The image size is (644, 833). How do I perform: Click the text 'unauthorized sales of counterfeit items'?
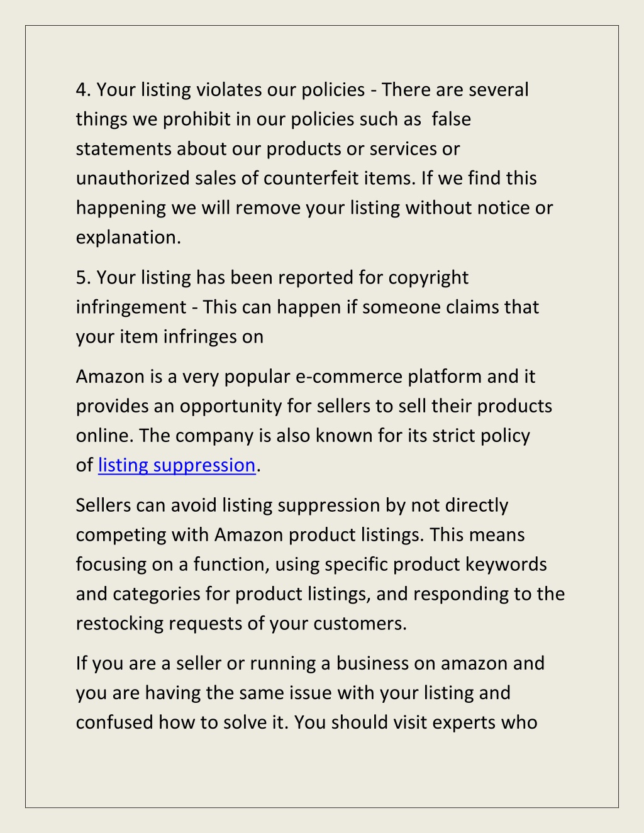pos(245,179)
